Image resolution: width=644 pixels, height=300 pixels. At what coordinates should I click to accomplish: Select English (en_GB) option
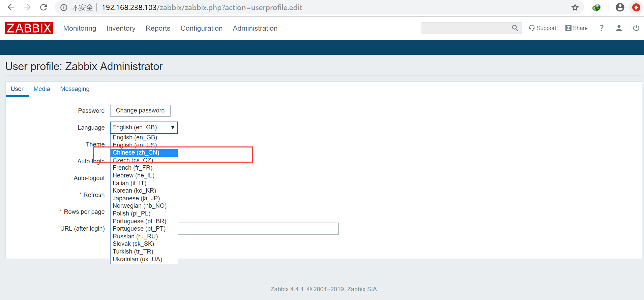click(144, 137)
